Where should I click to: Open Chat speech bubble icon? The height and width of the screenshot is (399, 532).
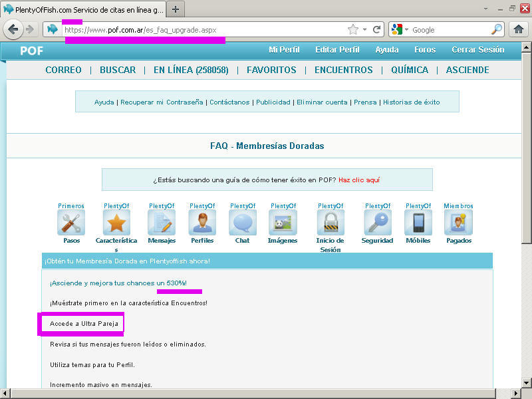pyautogui.click(x=243, y=223)
